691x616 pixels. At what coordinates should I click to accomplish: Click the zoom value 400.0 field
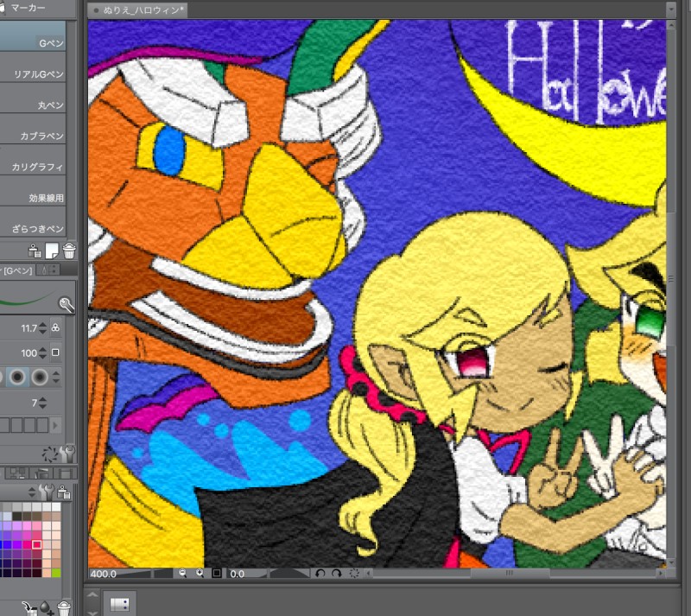click(x=104, y=575)
